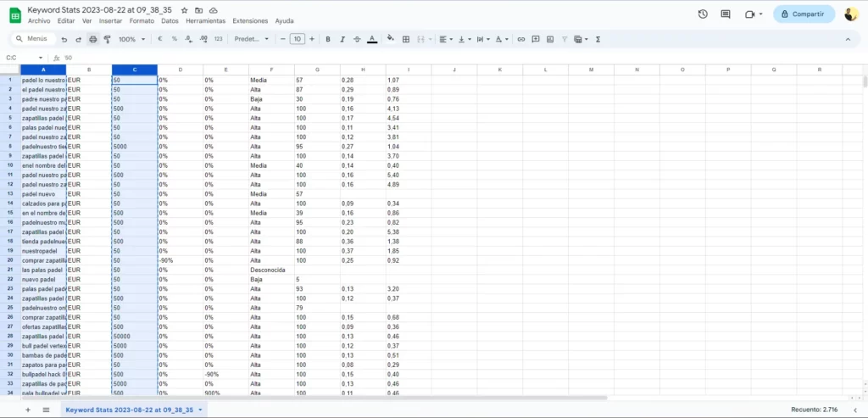Toggle italic formatting
Screen dimensions: 868x418
pos(342,39)
